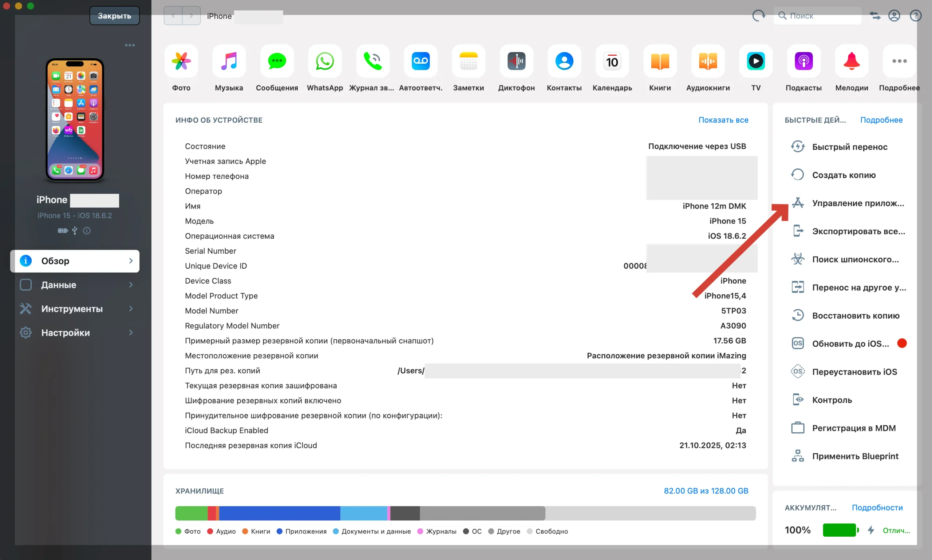Image resolution: width=932 pixels, height=560 pixels.
Task: Open the Автоответчик voicemail icon
Action: 421,61
